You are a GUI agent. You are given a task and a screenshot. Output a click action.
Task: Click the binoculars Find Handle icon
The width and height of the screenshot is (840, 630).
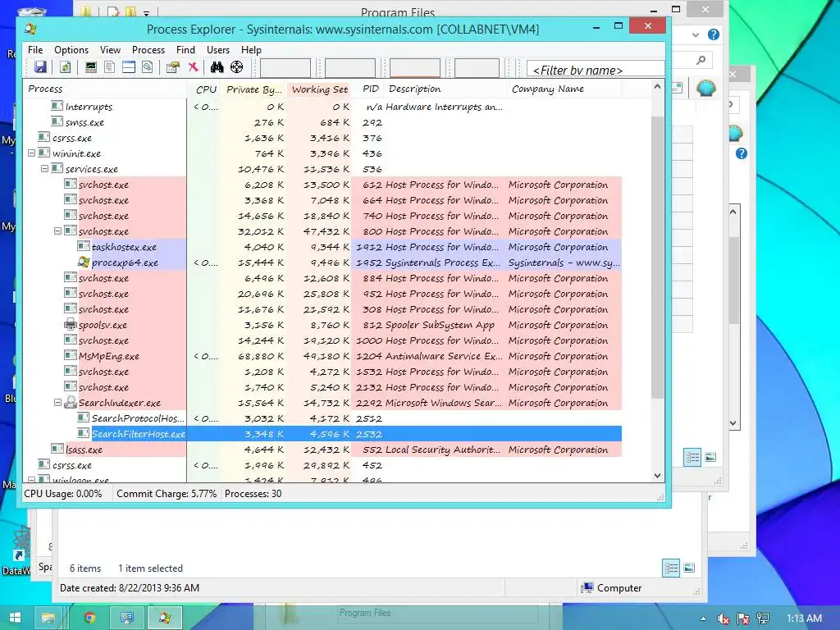tap(217, 67)
